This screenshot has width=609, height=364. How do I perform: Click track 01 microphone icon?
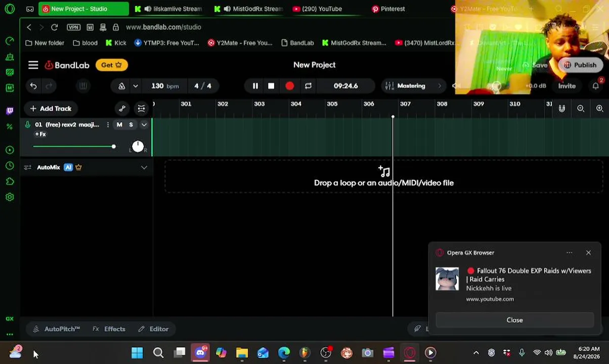point(28,124)
